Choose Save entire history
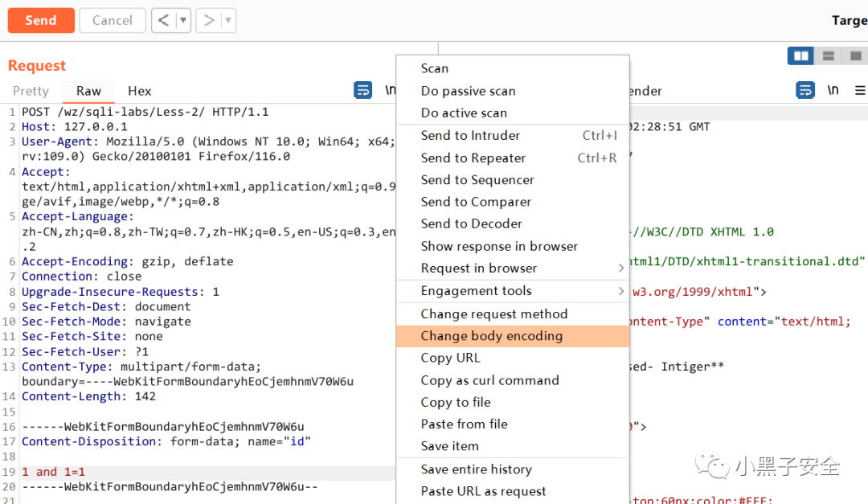Screen dimensions: 868x504 (x=513, y=469)
